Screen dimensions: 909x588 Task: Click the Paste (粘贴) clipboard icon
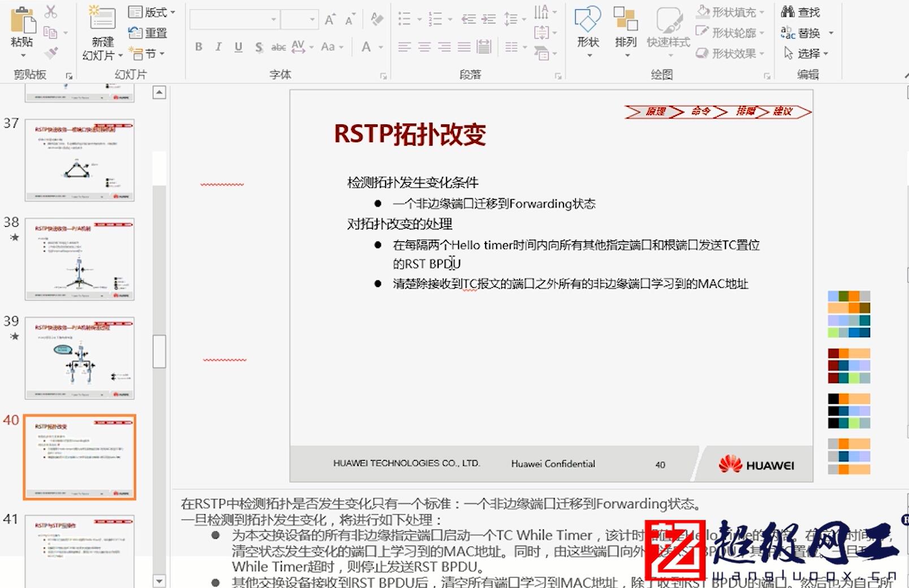click(x=23, y=21)
